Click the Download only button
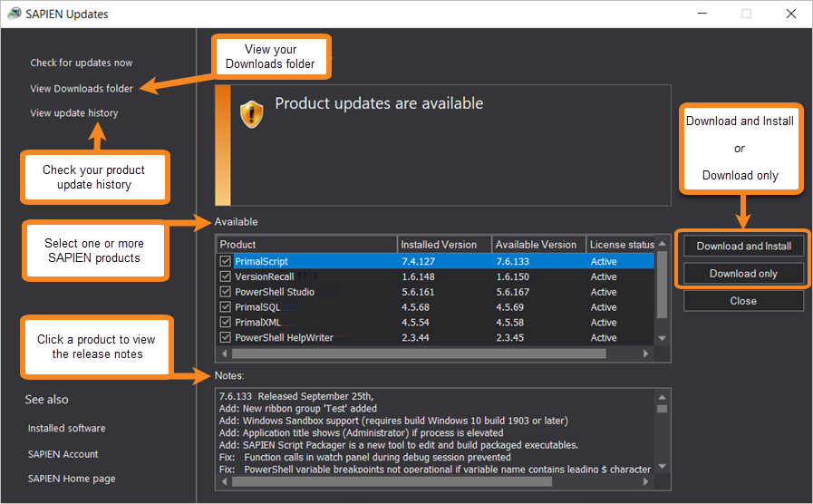 (x=743, y=273)
